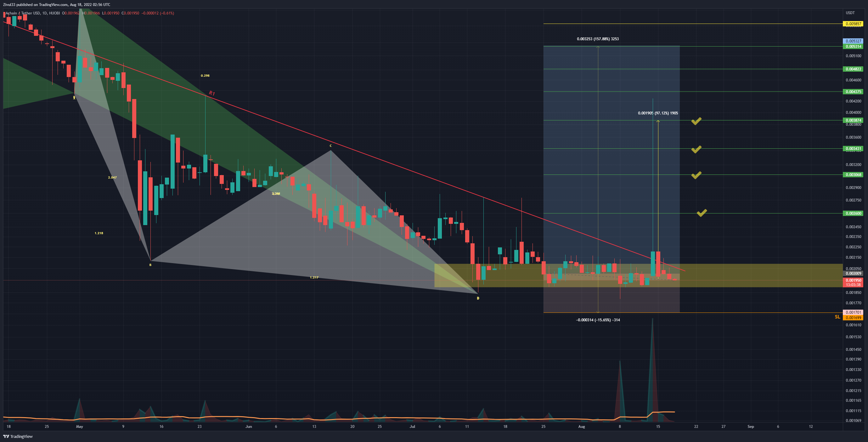Click the red R1 trendline label
The image size is (868, 442).
tap(211, 93)
